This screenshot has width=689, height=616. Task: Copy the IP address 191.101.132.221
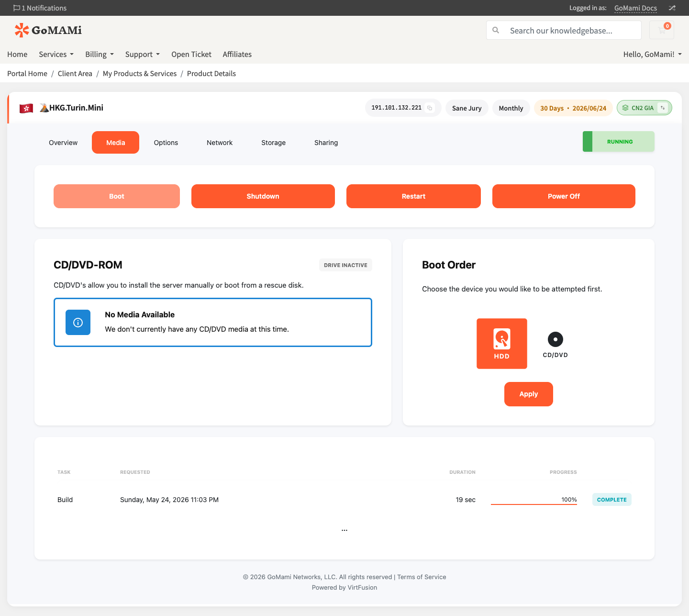[430, 108]
